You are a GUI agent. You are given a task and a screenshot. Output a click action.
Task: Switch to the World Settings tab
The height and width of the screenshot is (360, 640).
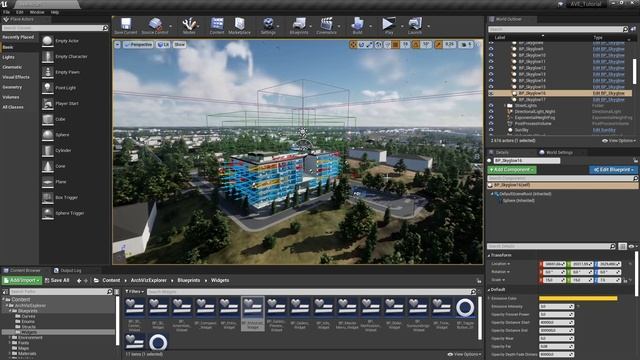click(x=556, y=152)
